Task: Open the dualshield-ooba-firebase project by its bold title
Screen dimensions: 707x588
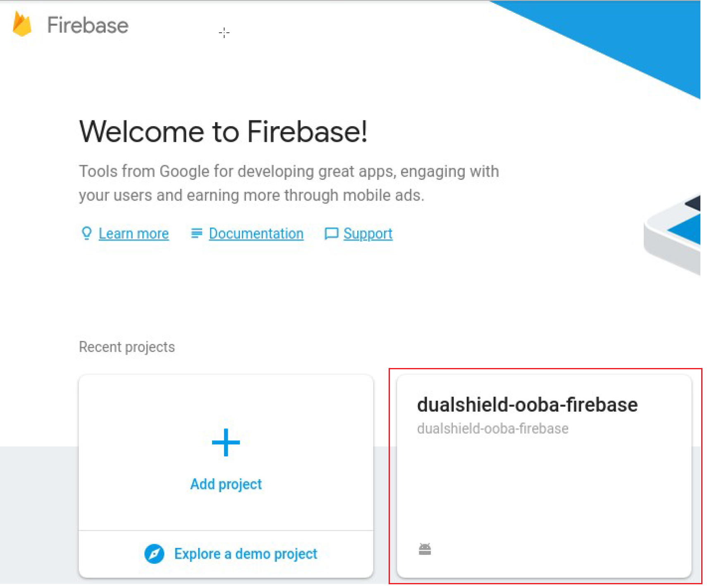Action: coord(527,404)
